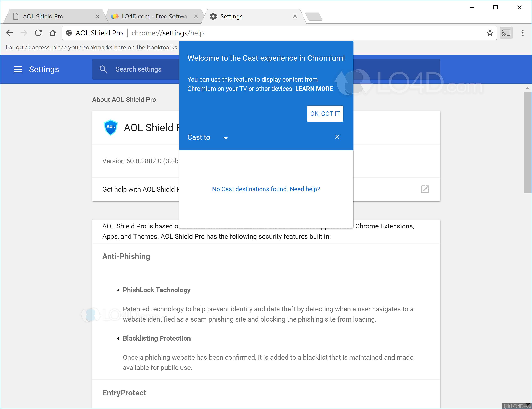Image resolution: width=532 pixels, height=409 pixels.
Task: Click the AOL Shield Pro logo shield
Action: [x=111, y=127]
